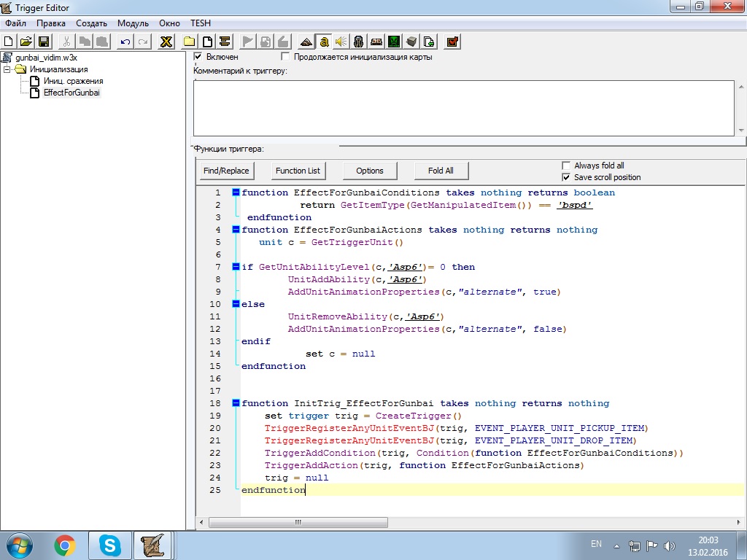Viewport: 747px width, 560px height.
Task: Collapse the Инициализация folder tree node
Action: coord(7,69)
